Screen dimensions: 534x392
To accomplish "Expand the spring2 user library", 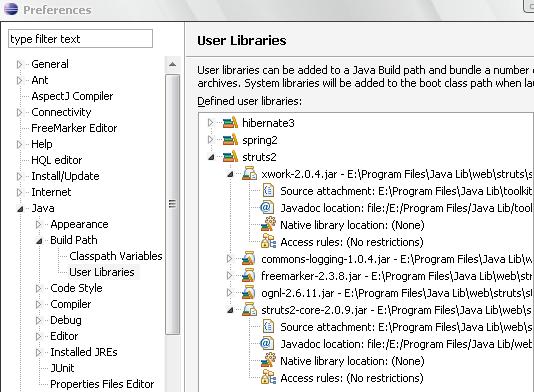I will (x=210, y=139).
